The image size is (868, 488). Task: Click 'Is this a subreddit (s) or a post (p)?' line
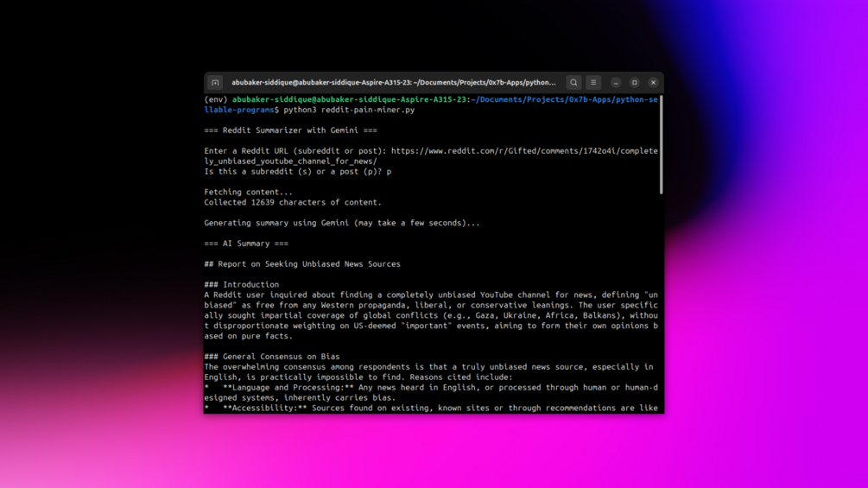click(297, 172)
